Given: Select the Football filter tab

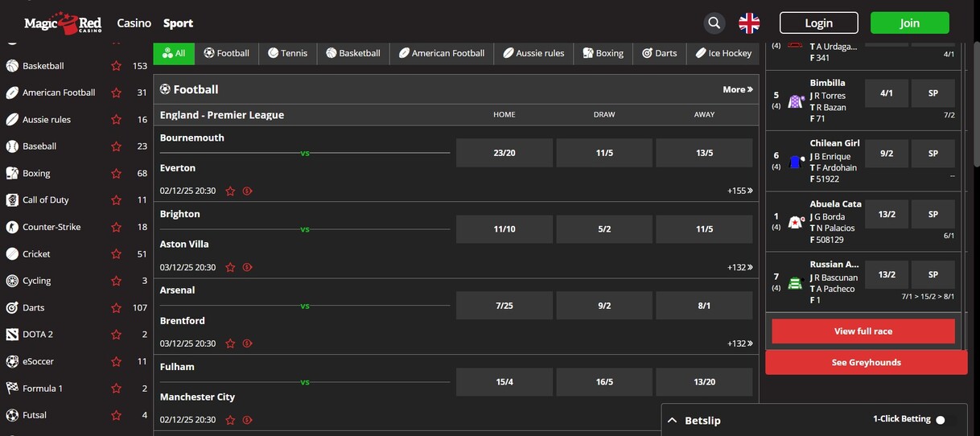Looking at the screenshot, I should click(x=226, y=53).
